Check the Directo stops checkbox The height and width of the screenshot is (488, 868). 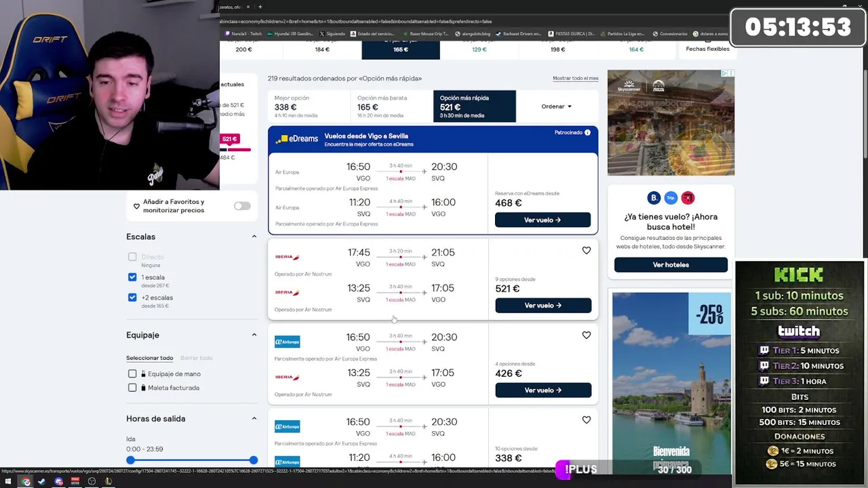point(132,257)
